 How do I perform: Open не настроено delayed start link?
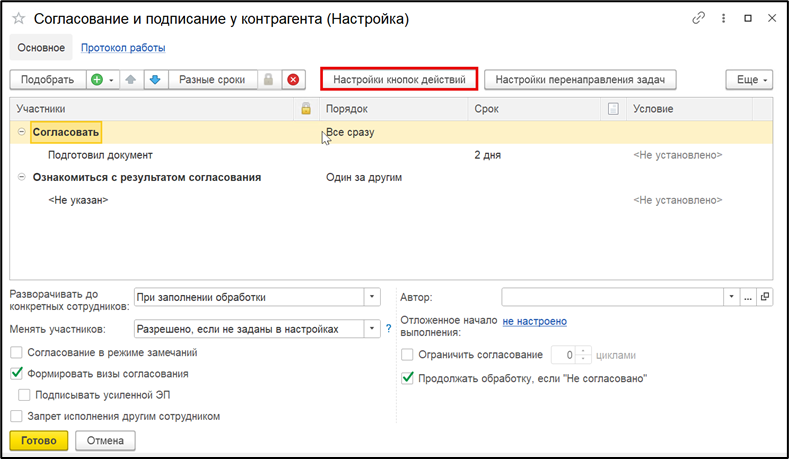click(534, 321)
